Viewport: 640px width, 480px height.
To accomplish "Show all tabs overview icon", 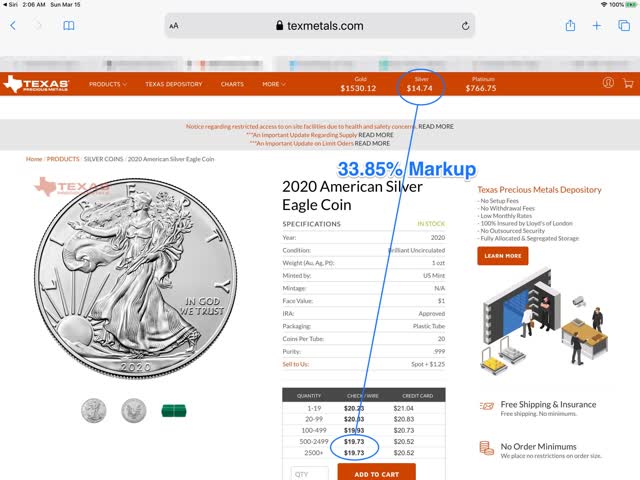I will [x=624, y=25].
